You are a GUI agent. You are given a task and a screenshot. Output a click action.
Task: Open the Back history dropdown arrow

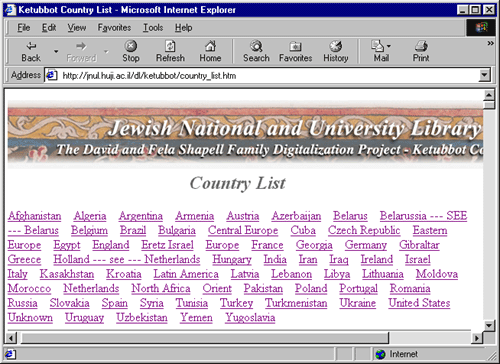pyautogui.click(x=56, y=51)
